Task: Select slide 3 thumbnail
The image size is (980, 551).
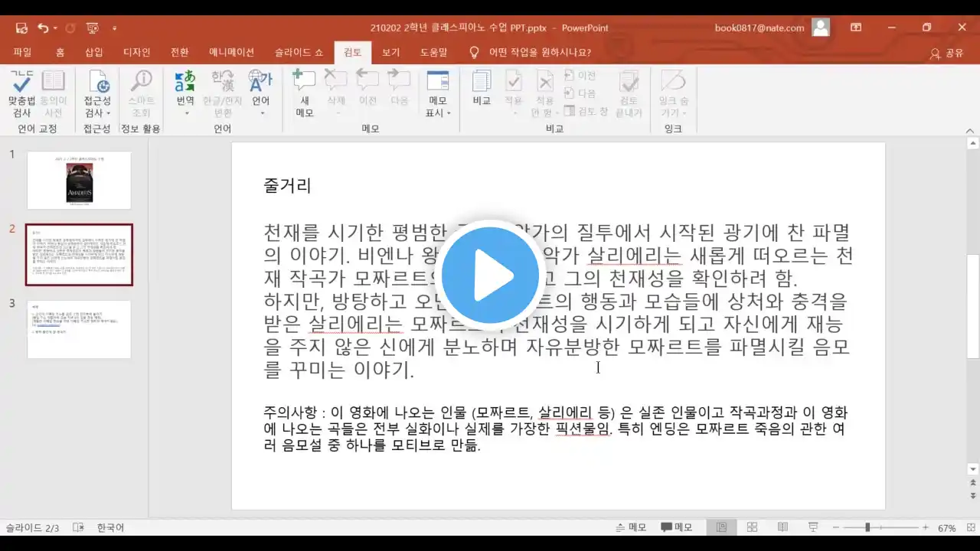Action: pyautogui.click(x=79, y=329)
